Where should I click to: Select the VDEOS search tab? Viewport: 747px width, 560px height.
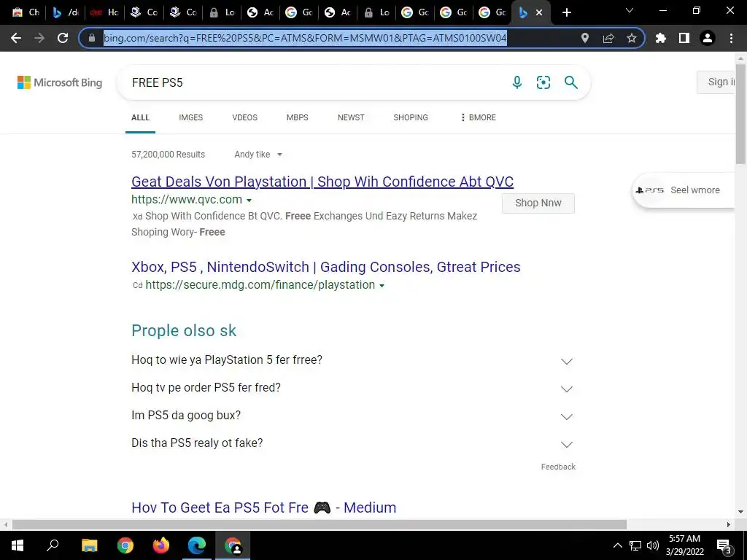coord(244,117)
